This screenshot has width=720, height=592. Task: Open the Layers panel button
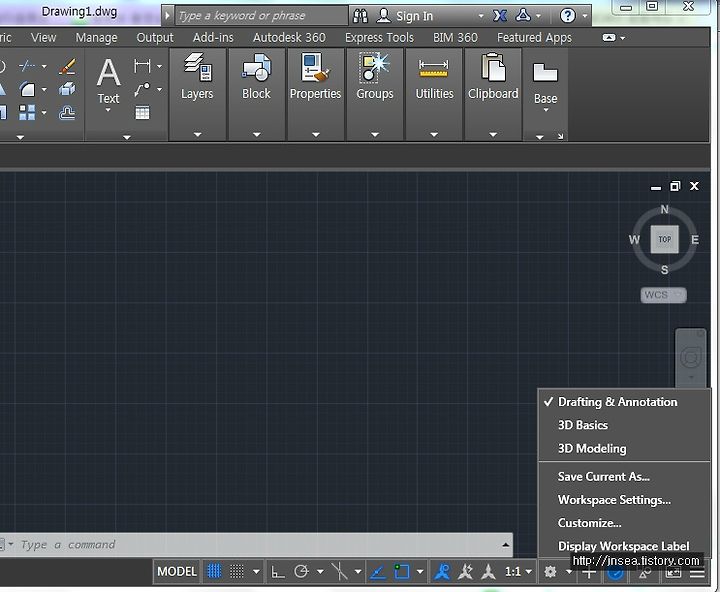197,94
